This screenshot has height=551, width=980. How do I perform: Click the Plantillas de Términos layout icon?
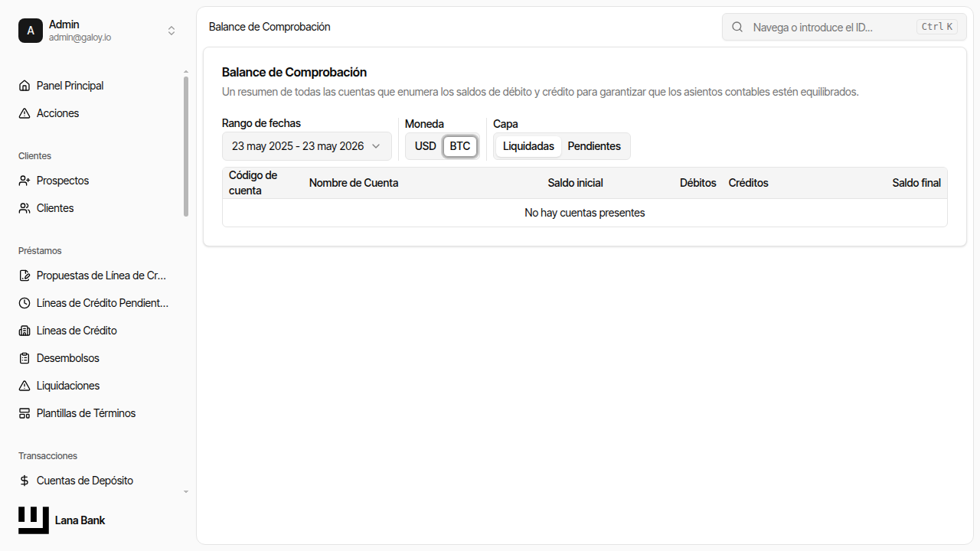coord(24,413)
